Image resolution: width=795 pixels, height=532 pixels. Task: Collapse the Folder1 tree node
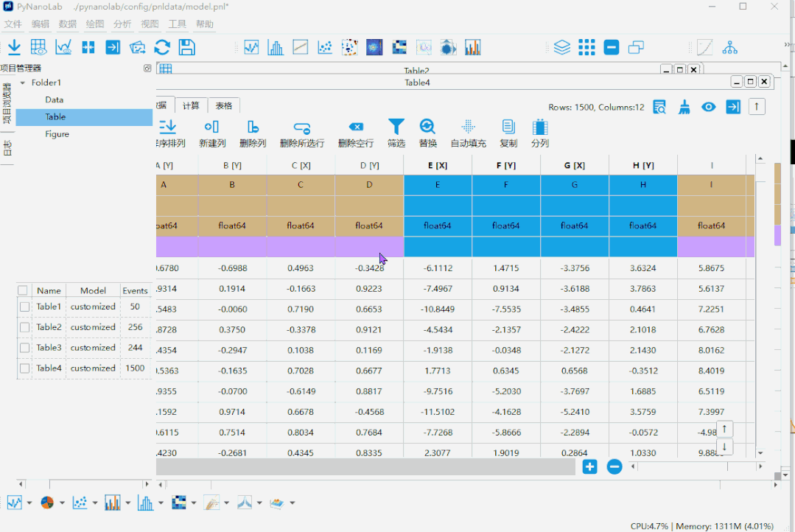22,83
